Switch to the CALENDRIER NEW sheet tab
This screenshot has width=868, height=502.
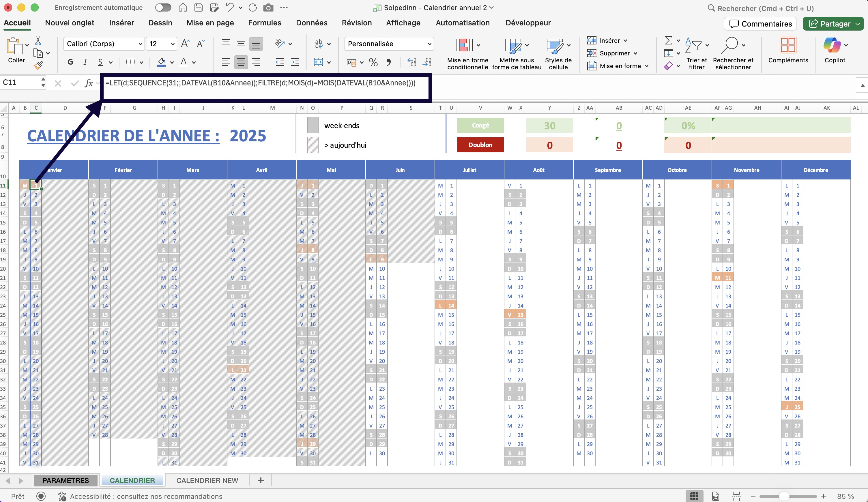[207, 480]
